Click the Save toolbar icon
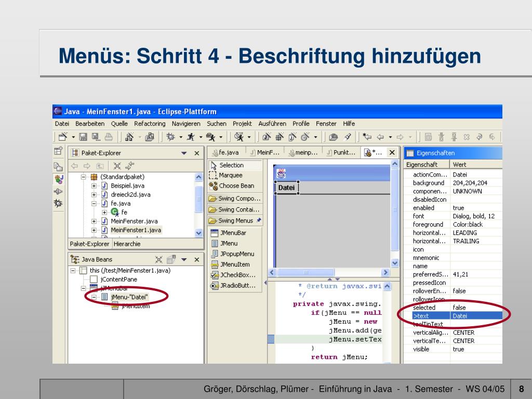This screenshot has height=399, width=532. [x=83, y=137]
